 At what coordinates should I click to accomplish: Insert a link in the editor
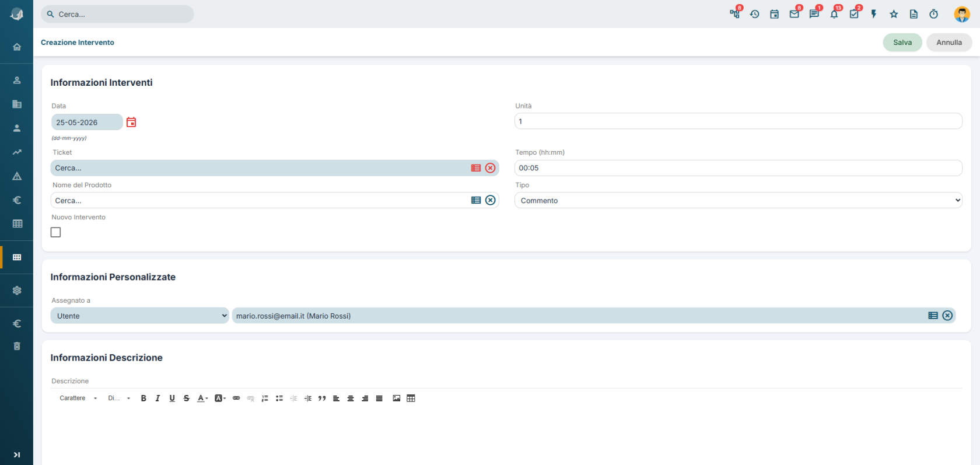coord(236,398)
